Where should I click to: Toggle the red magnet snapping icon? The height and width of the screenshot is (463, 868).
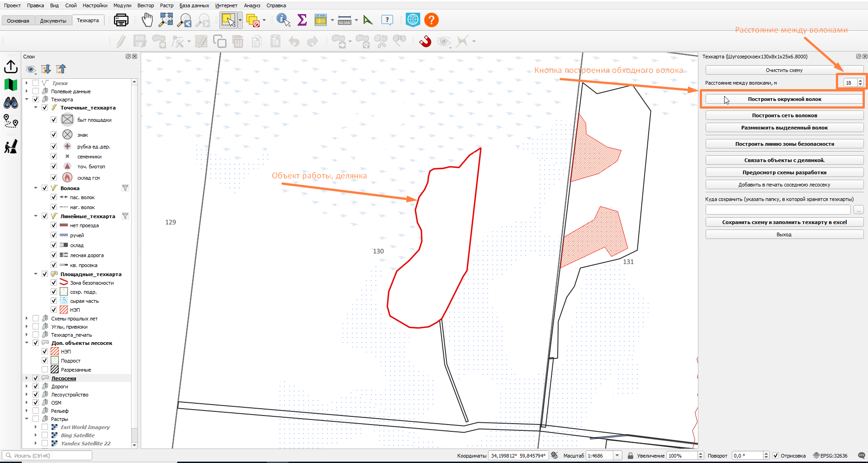click(425, 42)
